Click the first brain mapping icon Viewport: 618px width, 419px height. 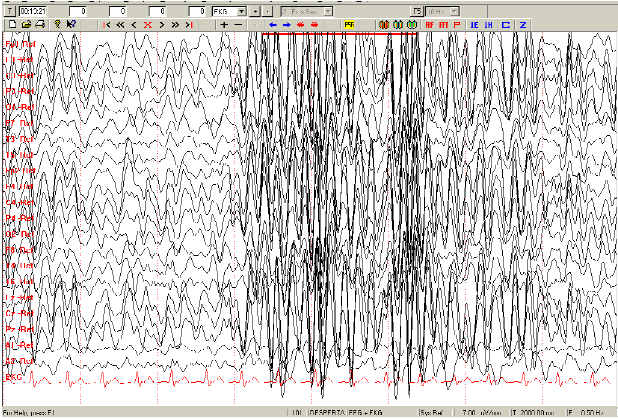click(384, 25)
